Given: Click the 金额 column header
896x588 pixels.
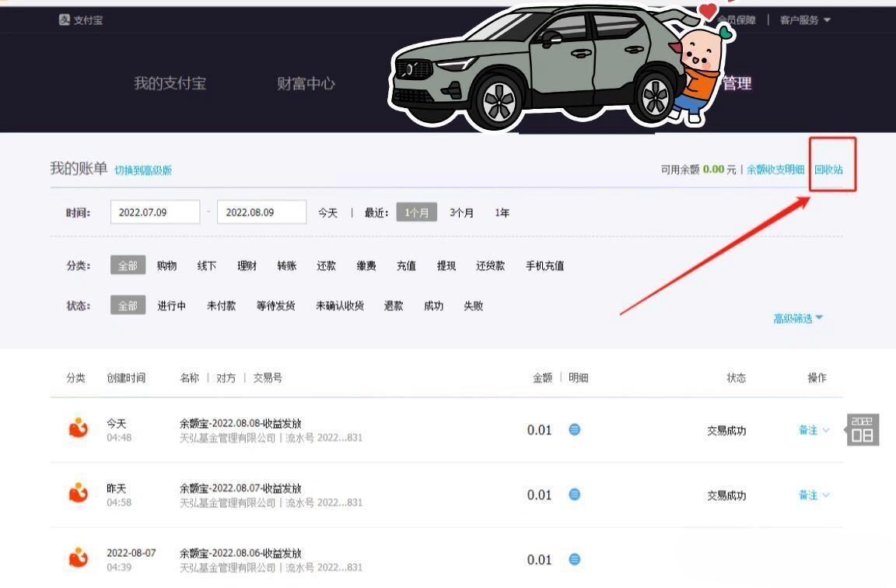Looking at the screenshot, I should pos(542,378).
